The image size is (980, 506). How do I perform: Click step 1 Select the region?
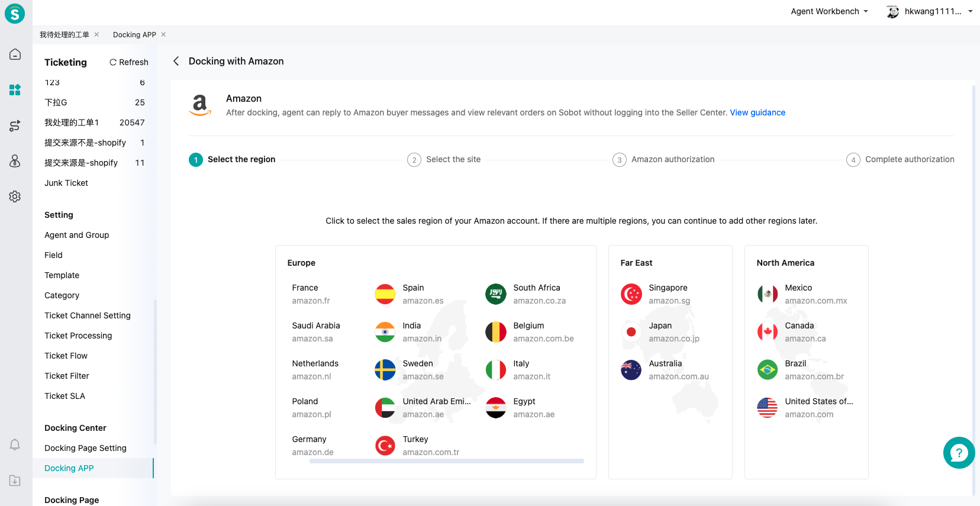pos(232,159)
